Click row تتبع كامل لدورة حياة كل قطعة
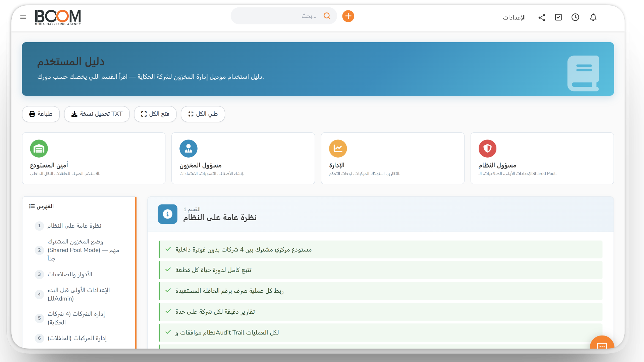Screen dimensions: 644x362 click(x=381, y=270)
